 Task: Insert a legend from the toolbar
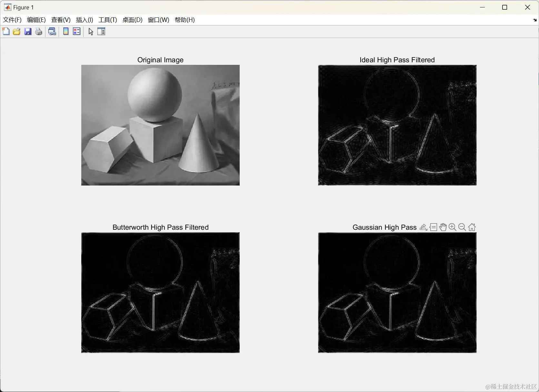[77, 31]
